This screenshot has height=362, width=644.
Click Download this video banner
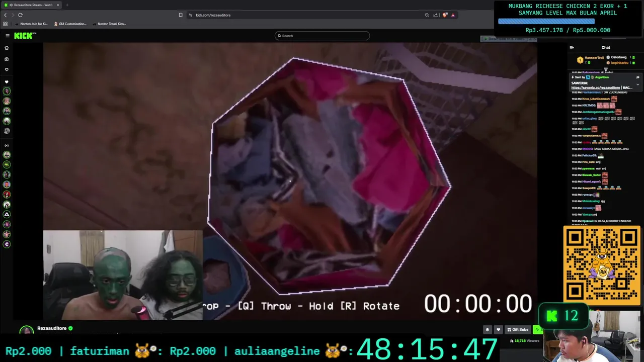509,39
